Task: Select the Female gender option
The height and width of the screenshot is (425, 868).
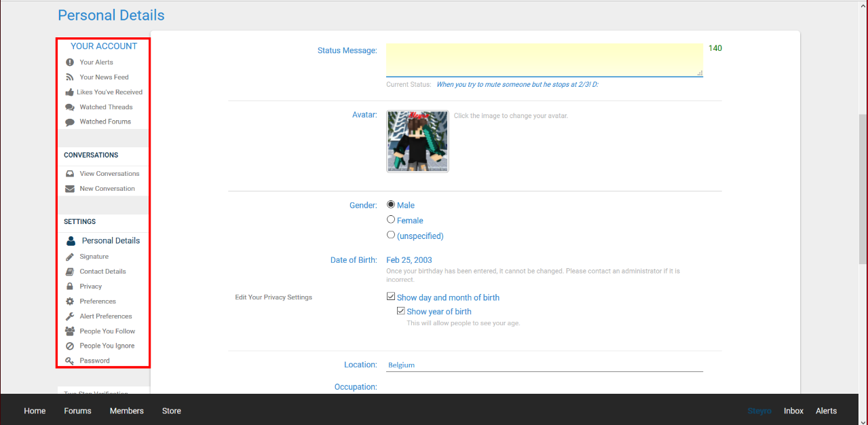Action: 391,219
